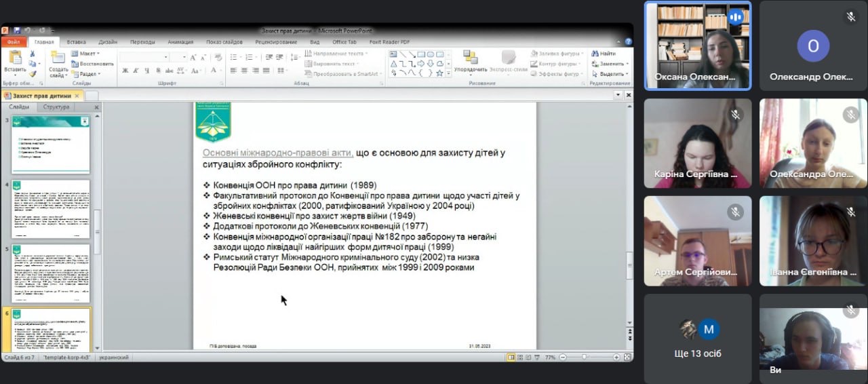Apply italic formatting with the К icon

(x=136, y=71)
